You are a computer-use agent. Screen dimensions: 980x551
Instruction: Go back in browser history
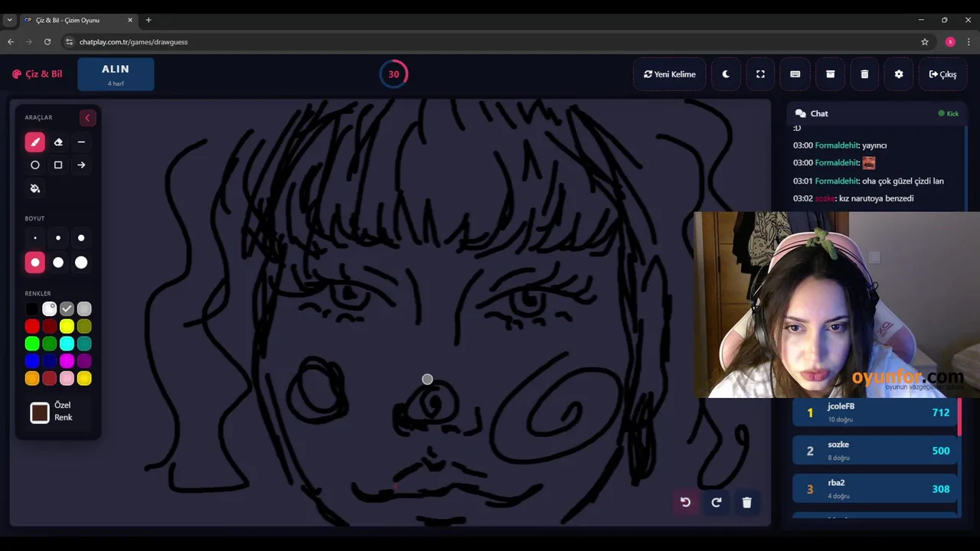[11, 42]
